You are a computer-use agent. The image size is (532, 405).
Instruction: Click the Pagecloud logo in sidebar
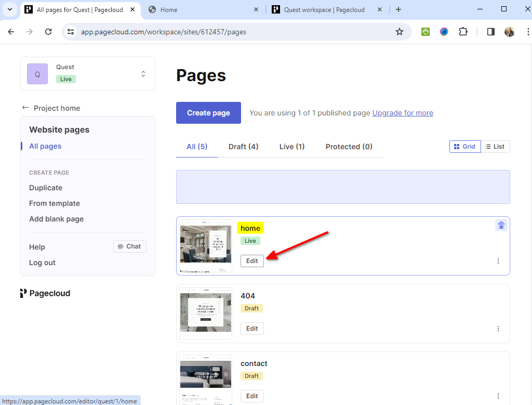(45, 293)
